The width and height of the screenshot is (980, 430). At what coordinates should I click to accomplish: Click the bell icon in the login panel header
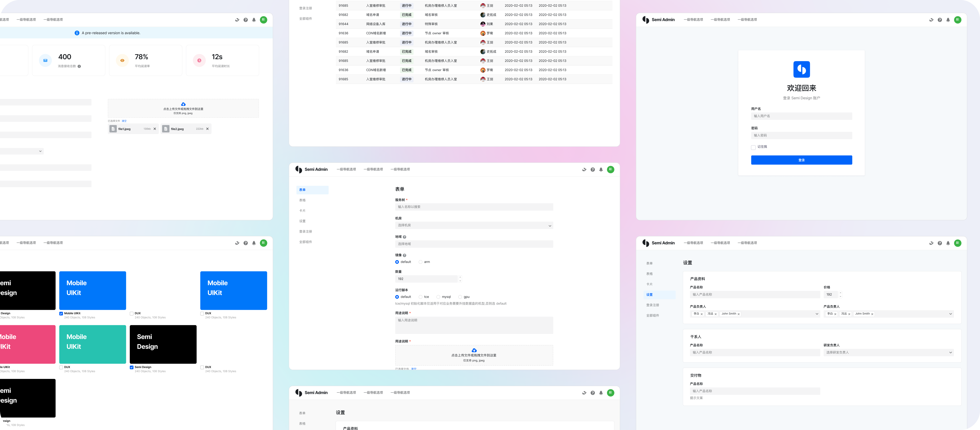[x=948, y=20]
